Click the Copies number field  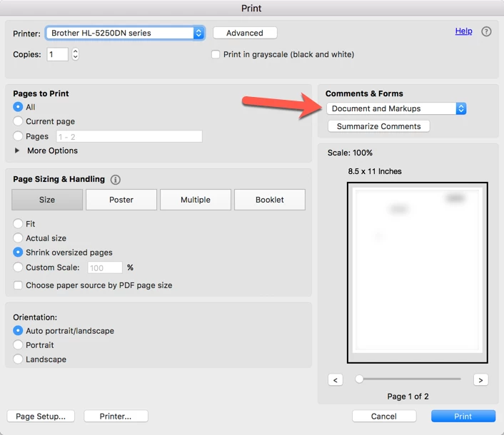coord(58,54)
